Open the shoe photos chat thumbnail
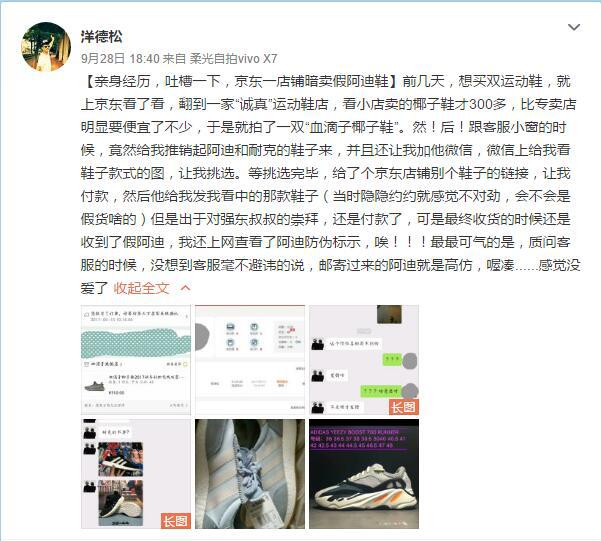Viewport: 601px width, 541px height. tap(136, 474)
